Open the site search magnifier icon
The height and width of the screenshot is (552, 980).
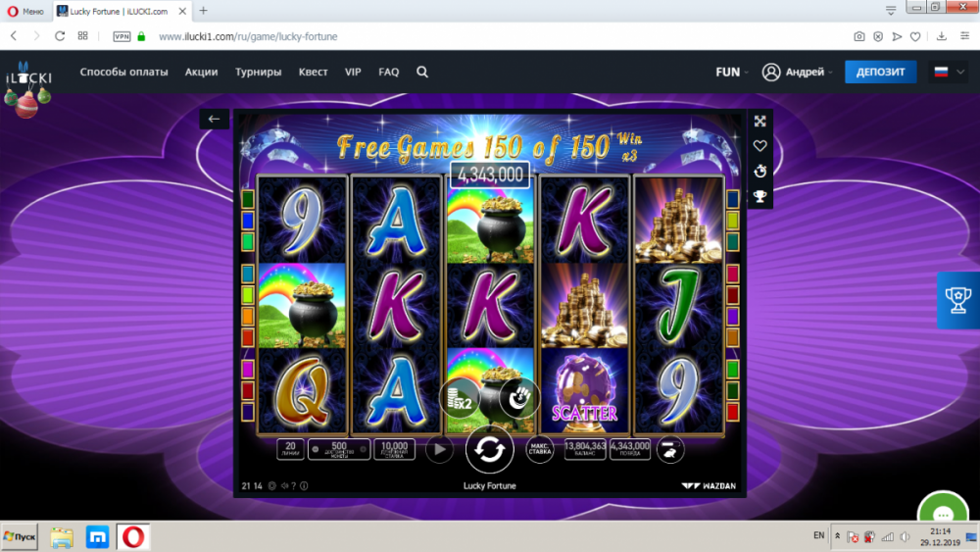(x=422, y=72)
